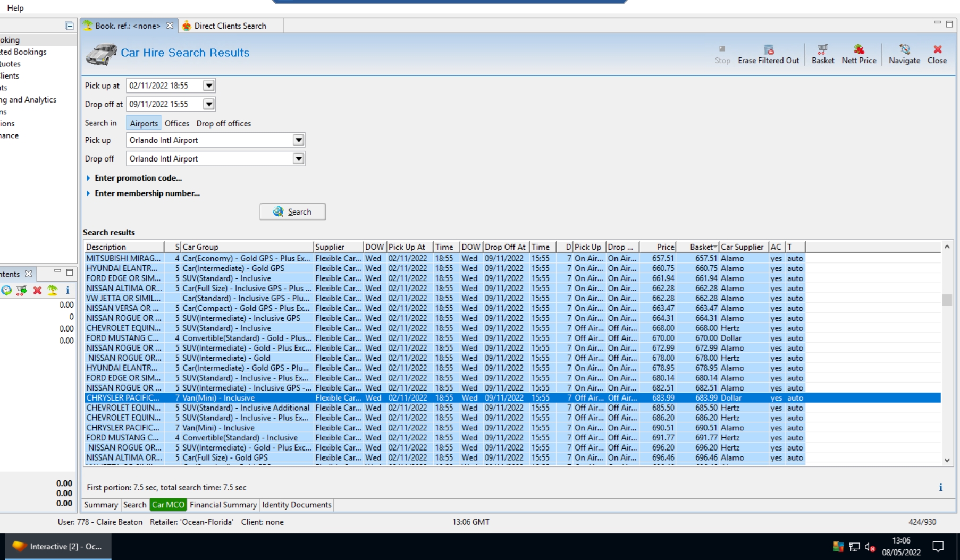Collapse the left navigation panel
960x560 pixels.
69,26
